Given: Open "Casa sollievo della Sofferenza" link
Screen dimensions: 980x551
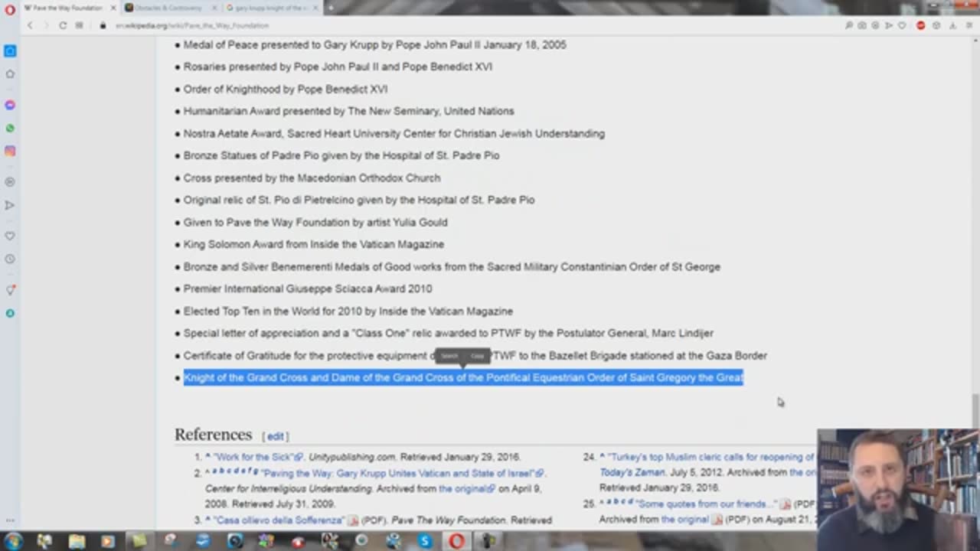Looking at the screenshot, I should 279,520.
